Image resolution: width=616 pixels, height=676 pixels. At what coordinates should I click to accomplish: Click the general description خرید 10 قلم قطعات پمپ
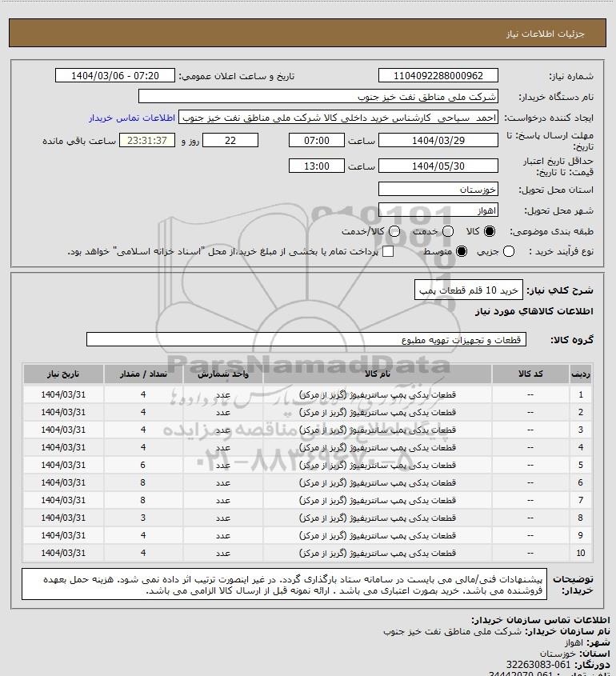click(x=469, y=290)
